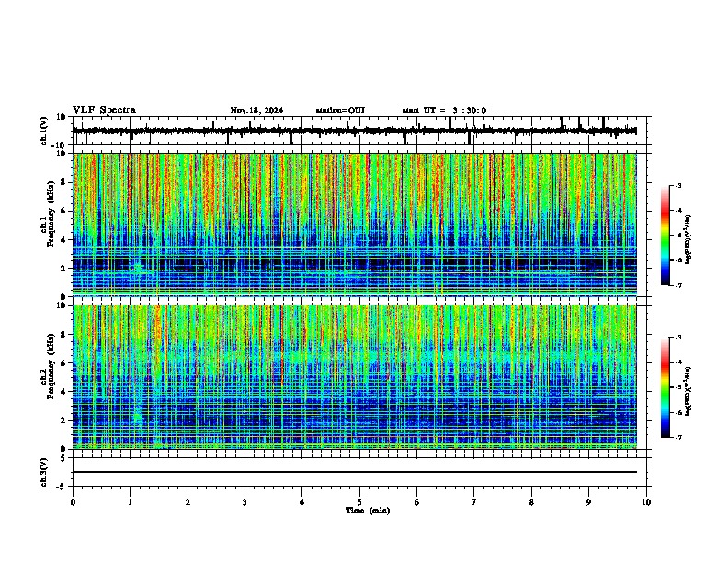Select the date 'Nov.18, 2024' label
728x563 pixels.
click(x=256, y=110)
